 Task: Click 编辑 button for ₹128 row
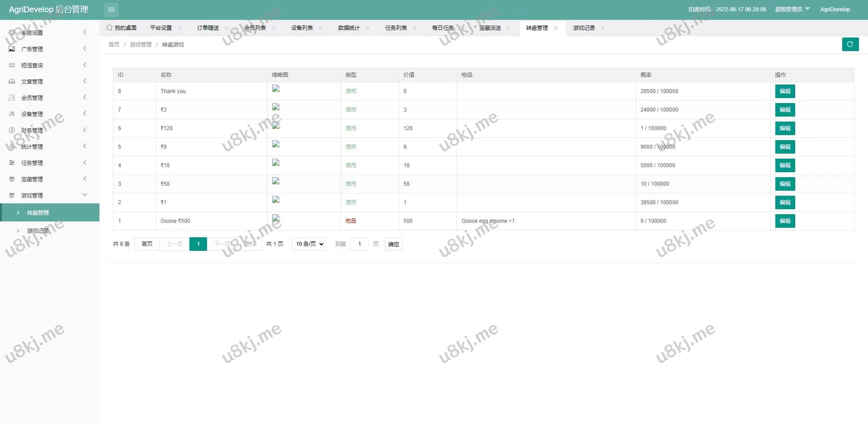coord(785,128)
